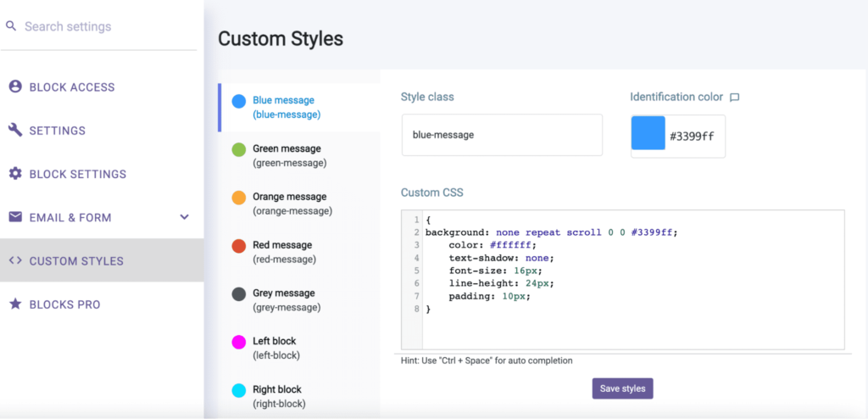Select the Grey message style

pyautogui.click(x=299, y=300)
